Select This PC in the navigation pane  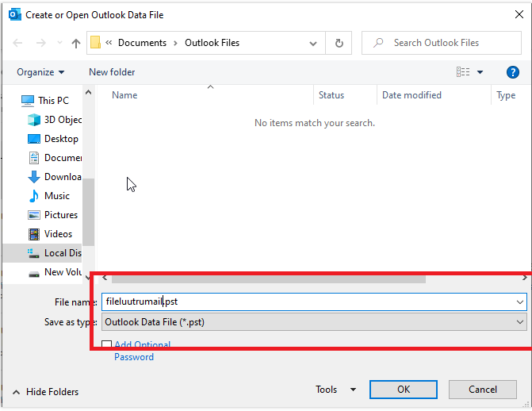pyautogui.click(x=53, y=101)
